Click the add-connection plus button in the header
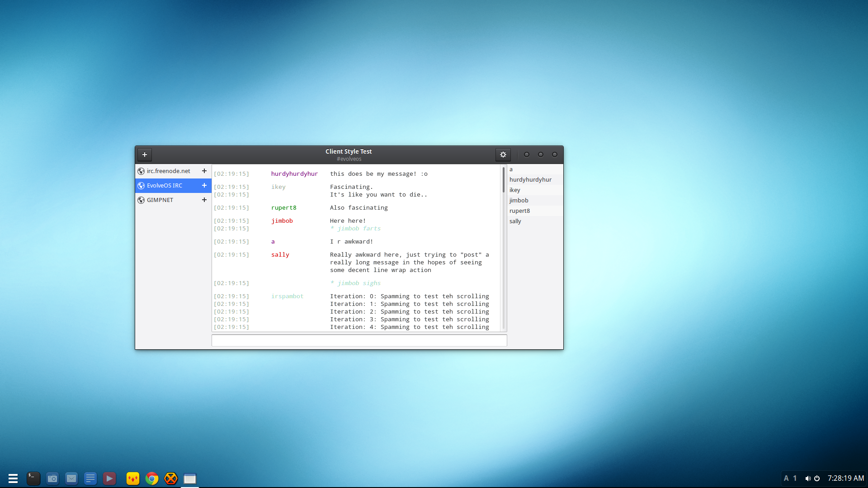The width and height of the screenshot is (868, 488). (145, 155)
